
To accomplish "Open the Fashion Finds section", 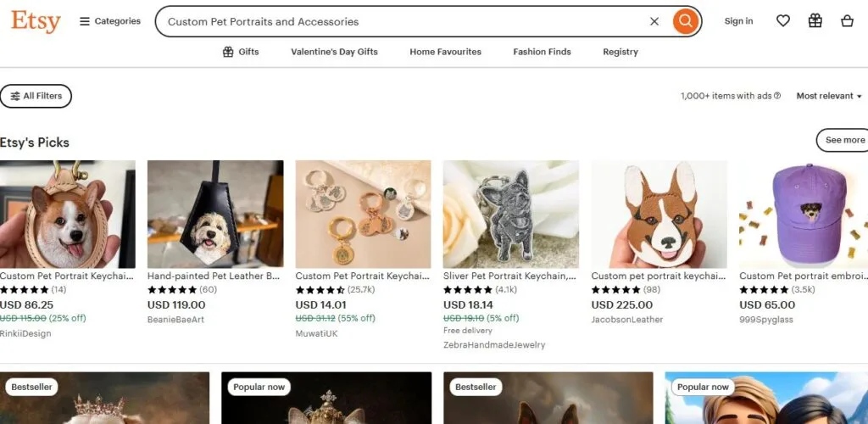I will point(542,52).
